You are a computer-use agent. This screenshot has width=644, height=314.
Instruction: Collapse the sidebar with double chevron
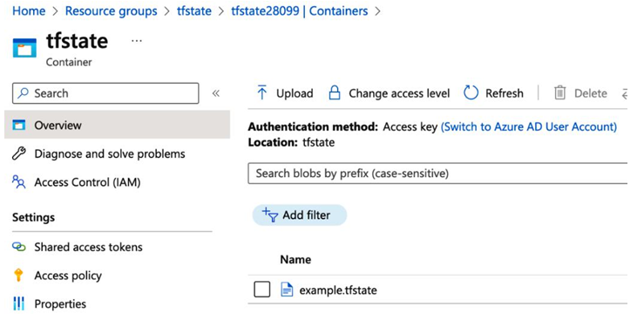coord(215,93)
